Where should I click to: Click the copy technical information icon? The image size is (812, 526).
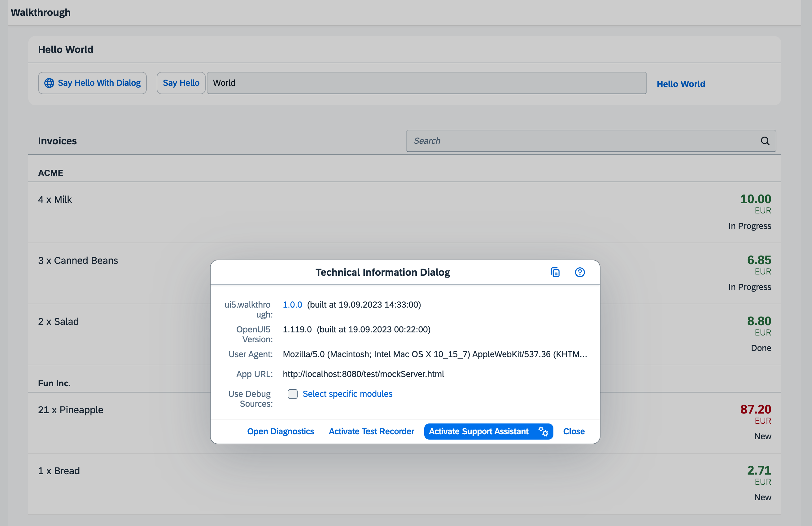(555, 272)
